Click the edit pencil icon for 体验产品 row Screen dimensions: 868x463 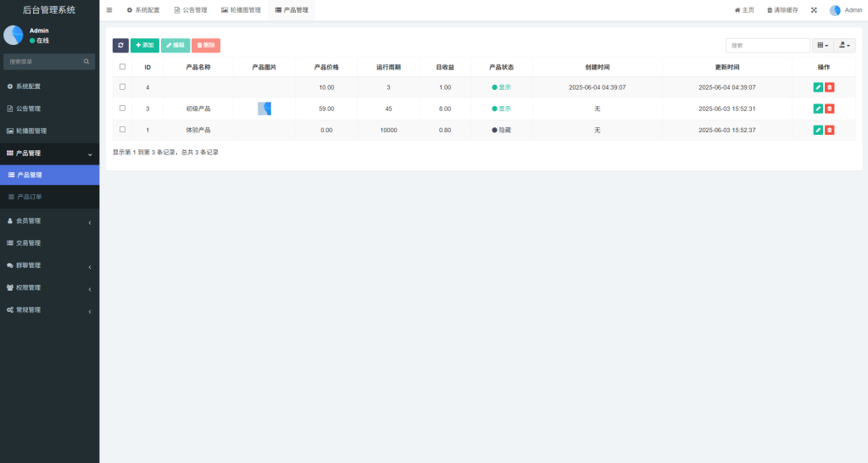pos(818,130)
